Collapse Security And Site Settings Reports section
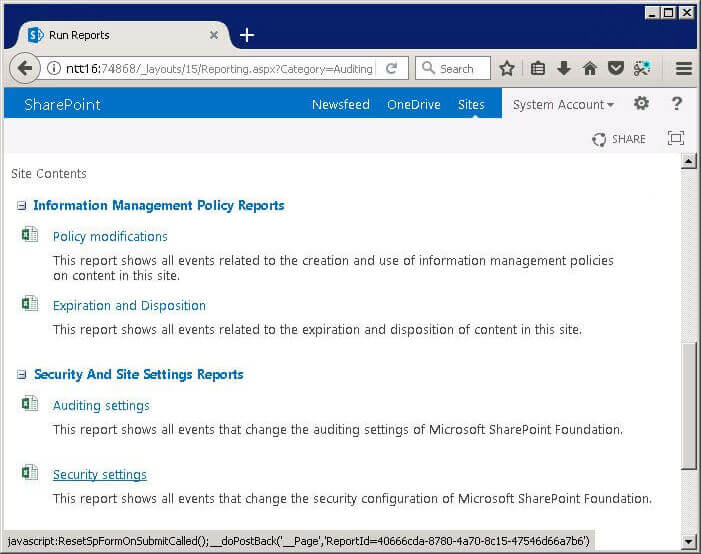This screenshot has height=554, width=701. [x=21, y=375]
